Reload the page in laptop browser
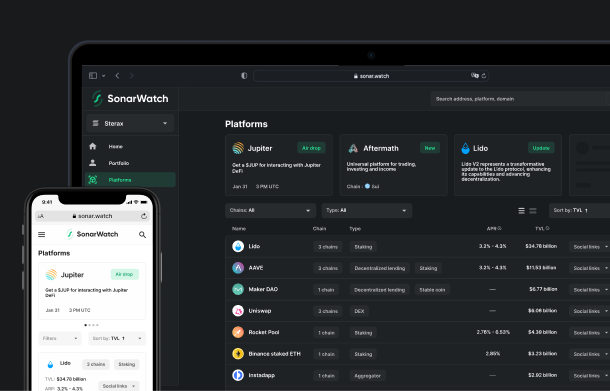The height and width of the screenshot is (391, 610). (x=484, y=76)
